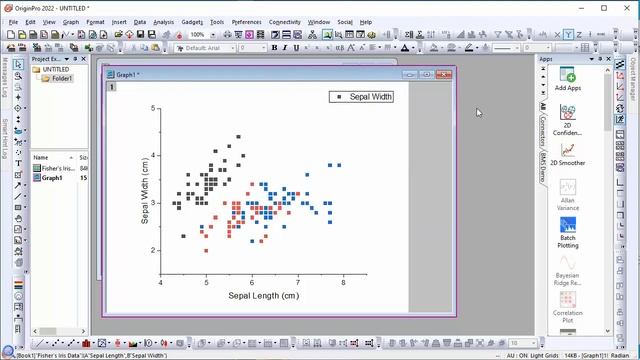Select the Rectangle drawing tool
This screenshot has height=360, width=640.
[18, 207]
